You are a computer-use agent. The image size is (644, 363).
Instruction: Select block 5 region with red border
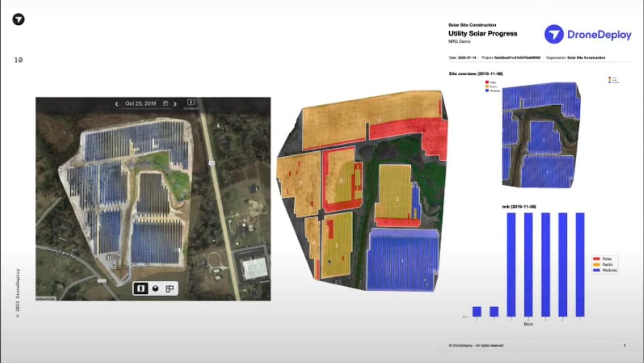coord(341,180)
